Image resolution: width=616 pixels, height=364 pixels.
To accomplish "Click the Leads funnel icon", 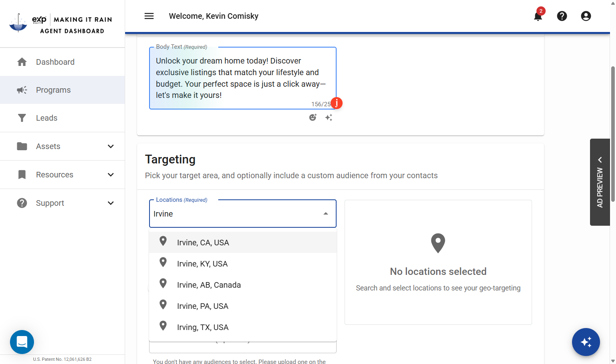I will (22, 118).
